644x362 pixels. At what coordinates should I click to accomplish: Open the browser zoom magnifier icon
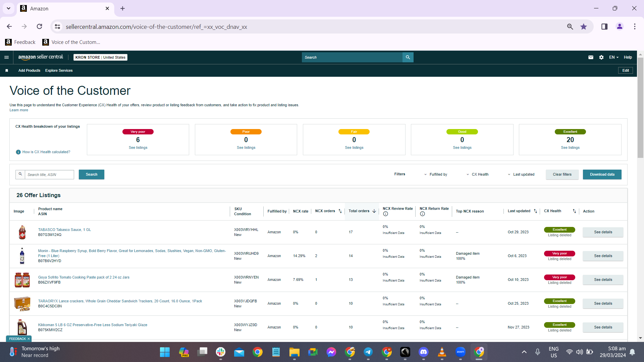[x=570, y=26]
